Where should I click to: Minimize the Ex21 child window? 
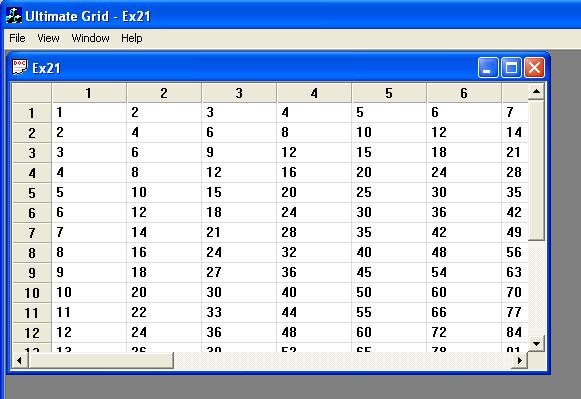[488, 67]
